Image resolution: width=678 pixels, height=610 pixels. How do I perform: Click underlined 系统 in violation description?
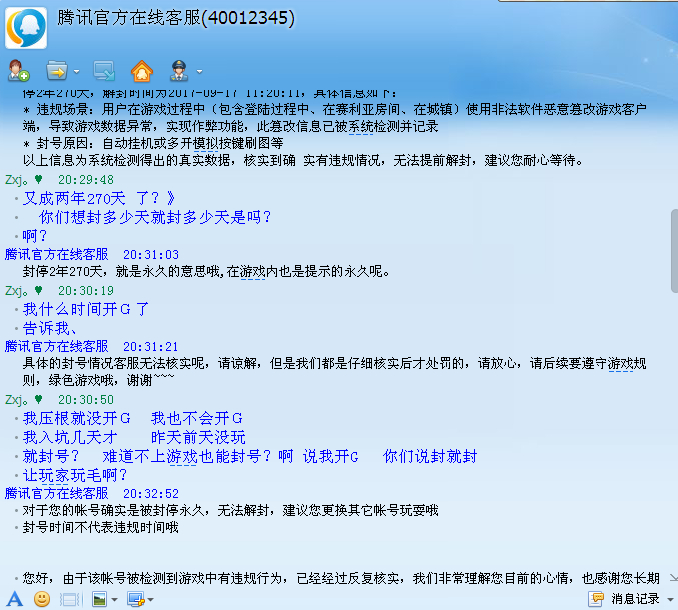tap(360, 126)
